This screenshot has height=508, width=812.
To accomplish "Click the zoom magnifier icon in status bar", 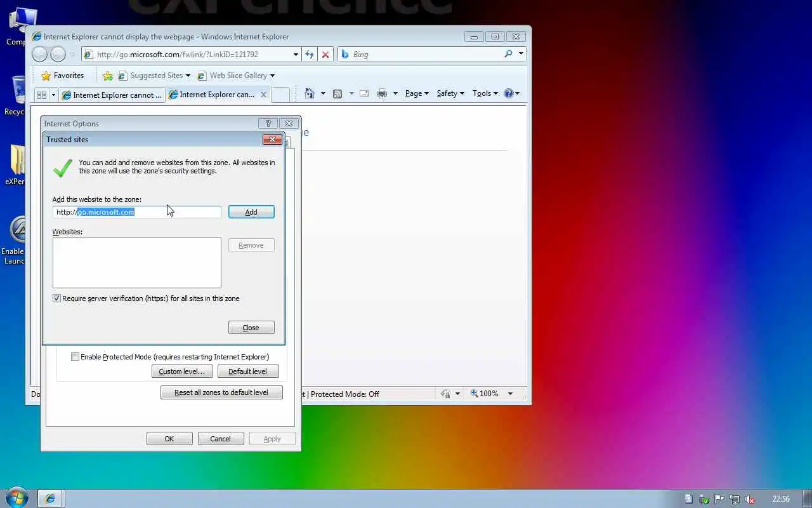I will pos(474,394).
